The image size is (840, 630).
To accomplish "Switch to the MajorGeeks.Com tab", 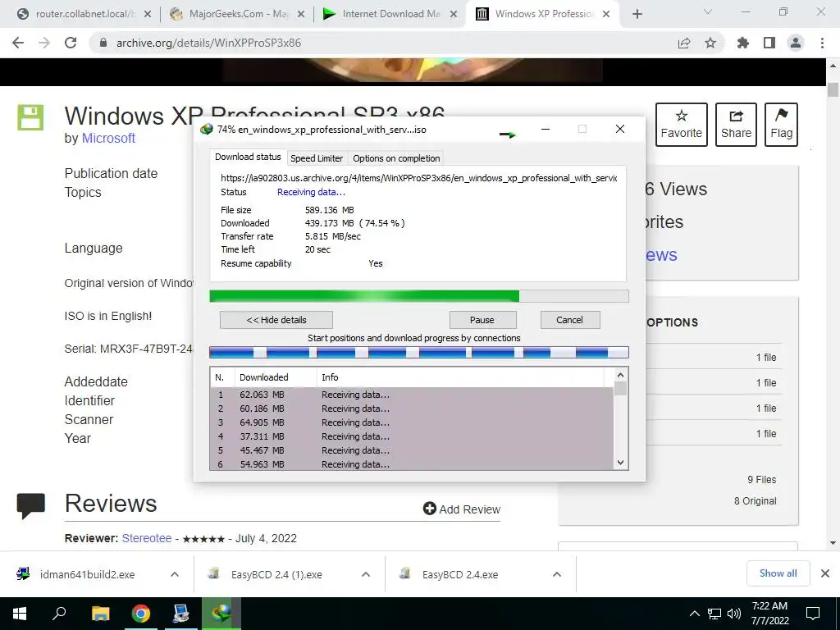I will (x=237, y=14).
